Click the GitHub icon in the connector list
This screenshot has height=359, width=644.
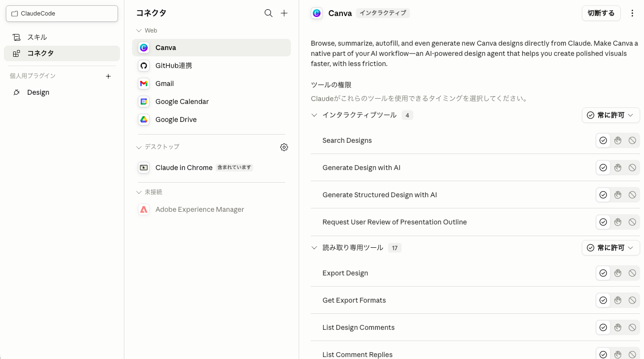(x=144, y=66)
